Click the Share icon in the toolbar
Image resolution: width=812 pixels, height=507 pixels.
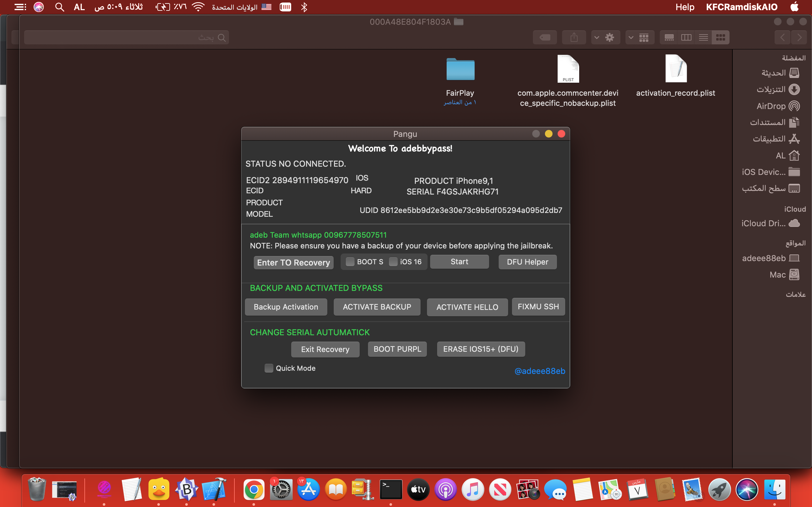[574, 37]
